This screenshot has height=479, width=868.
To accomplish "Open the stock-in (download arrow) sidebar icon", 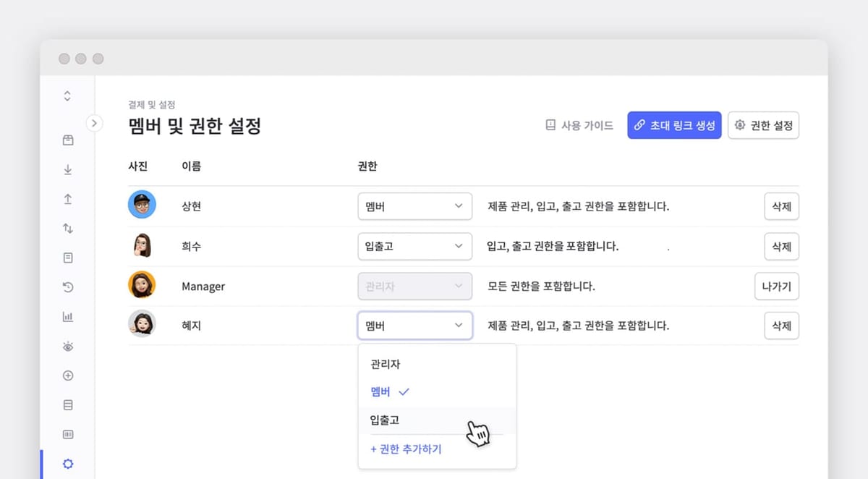I will pyautogui.click(x=67, y=169).
